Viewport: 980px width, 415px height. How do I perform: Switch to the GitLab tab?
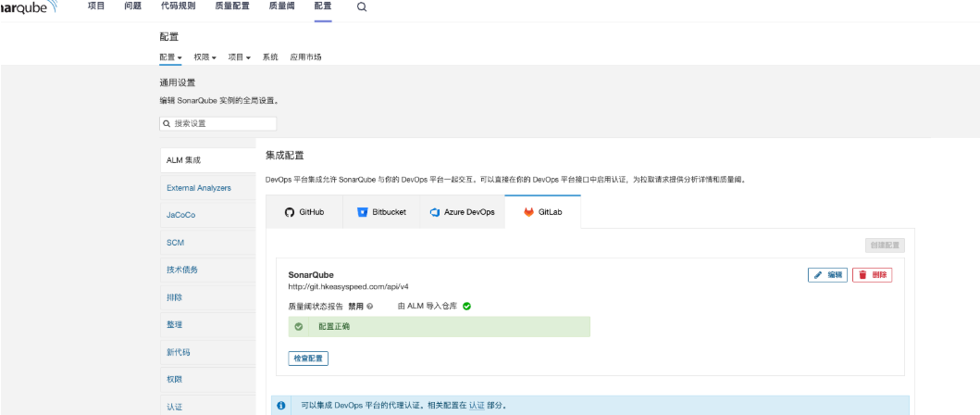point(542,212)
